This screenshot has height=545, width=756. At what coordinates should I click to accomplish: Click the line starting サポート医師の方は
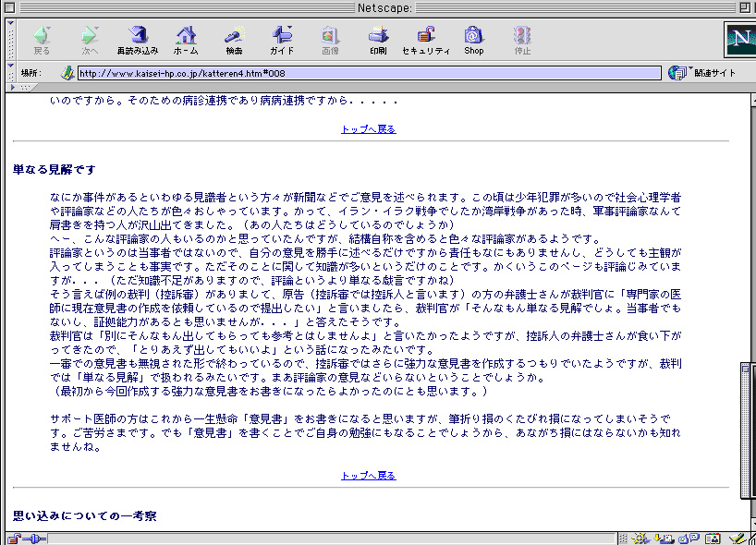(360, 419)
